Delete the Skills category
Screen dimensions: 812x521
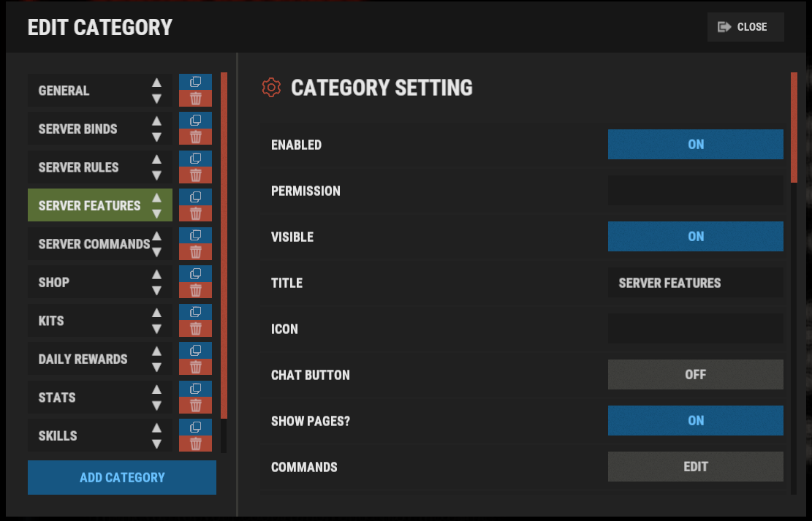(x=195, y=444)
